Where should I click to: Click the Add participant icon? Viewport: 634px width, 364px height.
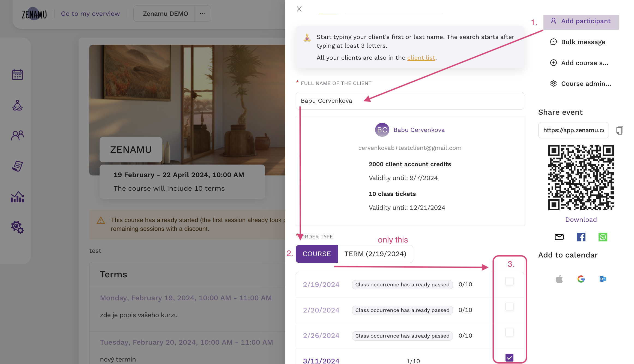[553, 20]
